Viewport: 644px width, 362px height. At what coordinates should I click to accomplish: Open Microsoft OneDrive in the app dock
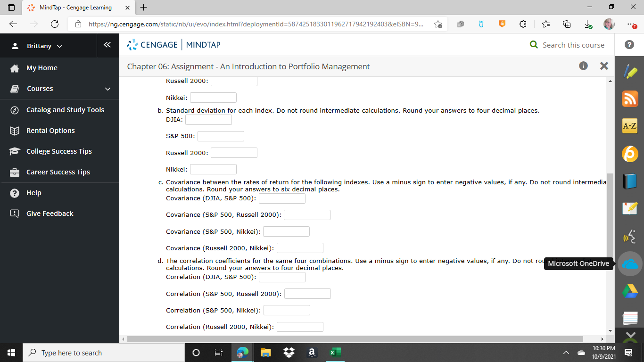(630, 263)
